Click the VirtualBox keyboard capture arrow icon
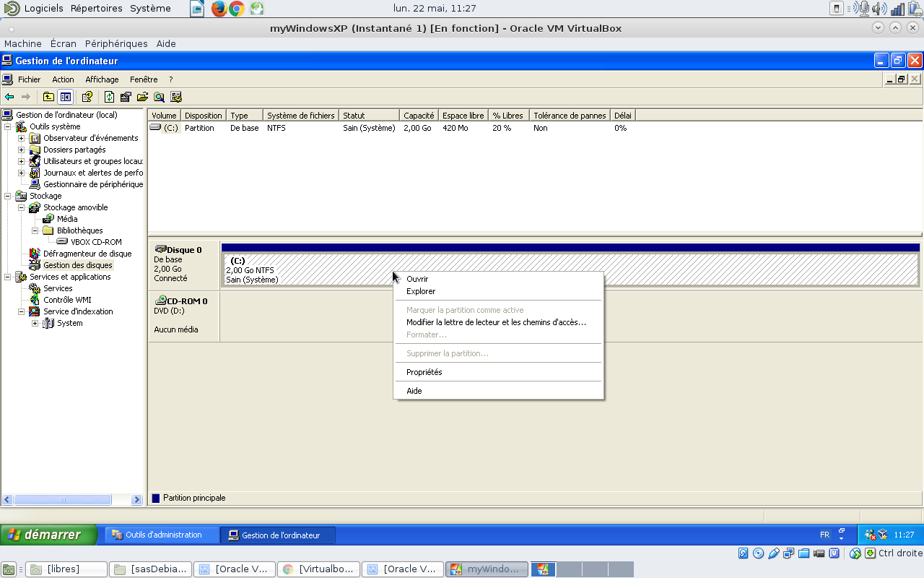Screen dimensions: 924x578 871,553
